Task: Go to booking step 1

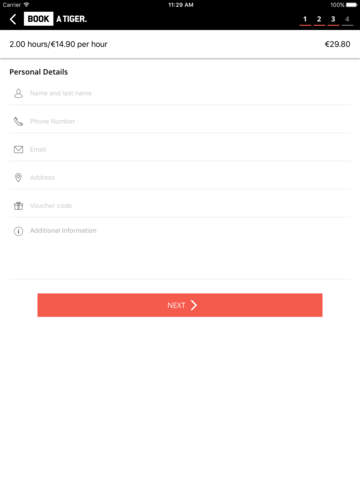Action: click(305, 19)
